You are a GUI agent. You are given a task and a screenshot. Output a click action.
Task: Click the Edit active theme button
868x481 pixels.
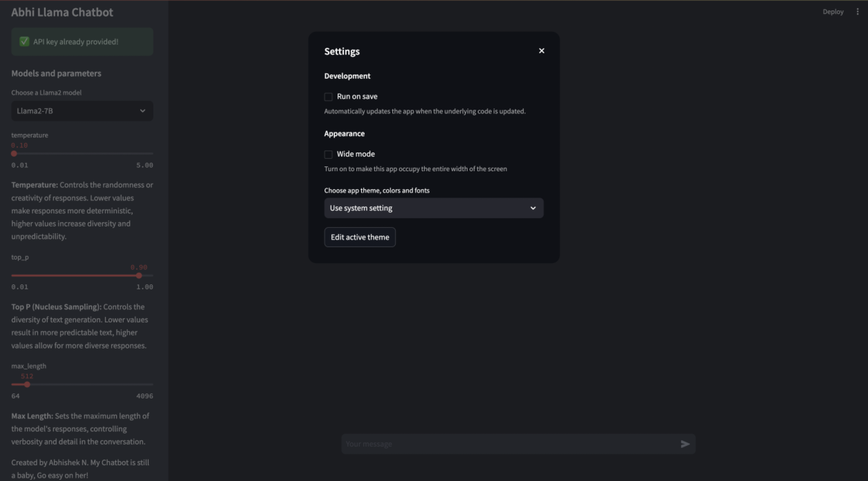point(360,237)
